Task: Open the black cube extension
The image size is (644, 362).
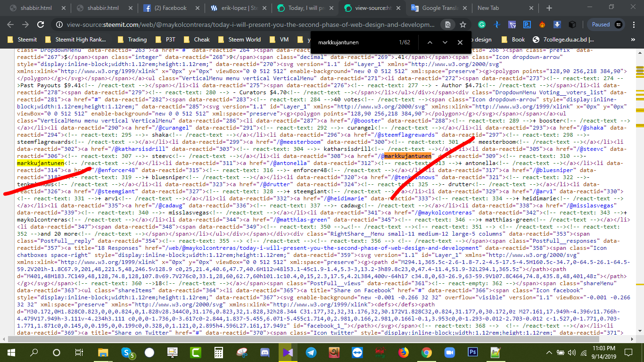Action: (572, 25)
